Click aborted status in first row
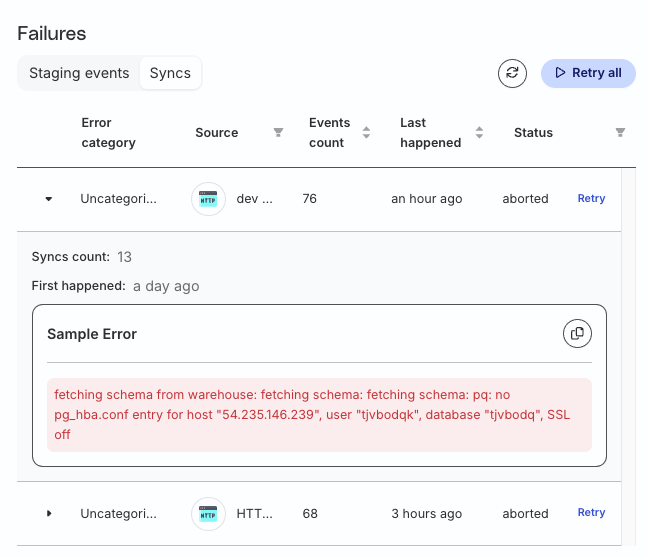 525,199
